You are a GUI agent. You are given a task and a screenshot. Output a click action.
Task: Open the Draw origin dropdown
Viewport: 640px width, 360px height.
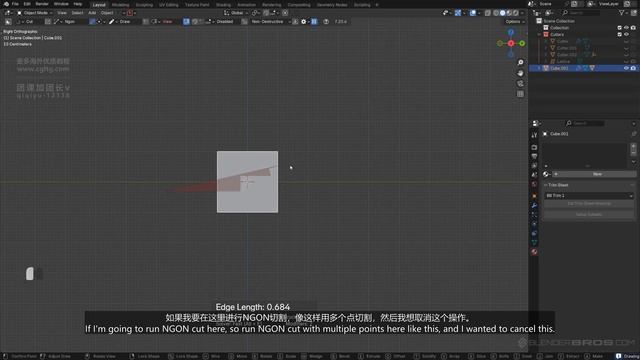pos(124,22)
